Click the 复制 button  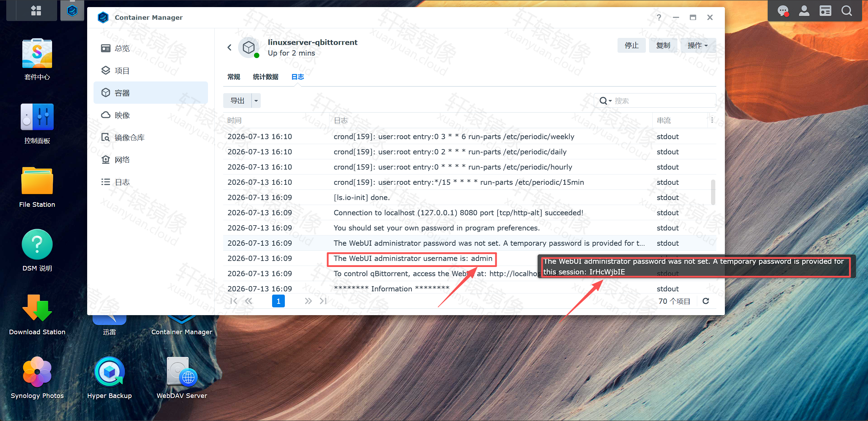point(663,45)
